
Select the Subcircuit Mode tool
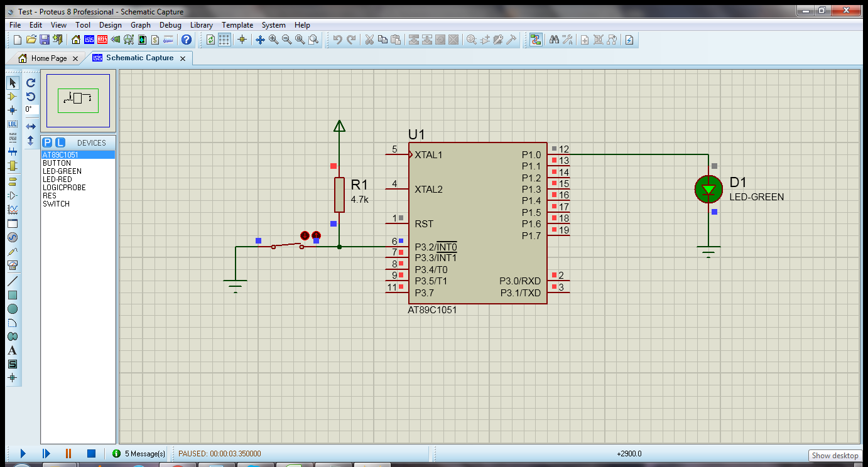(x=13, y=166)
